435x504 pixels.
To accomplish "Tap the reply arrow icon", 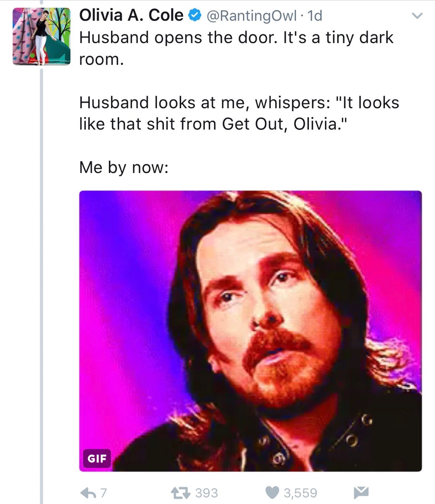I will [88, 493].
